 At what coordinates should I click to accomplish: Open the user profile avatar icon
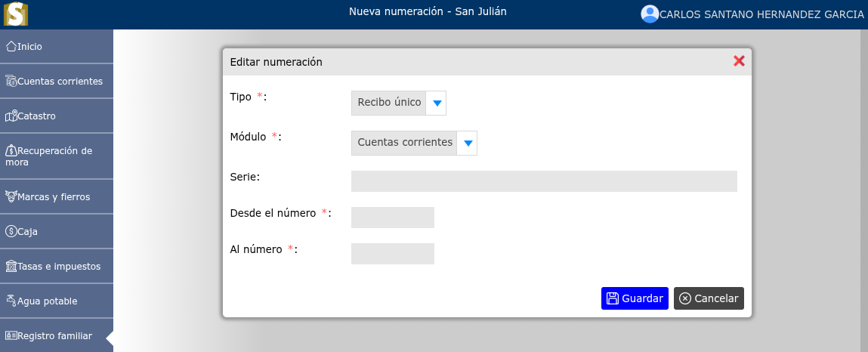(x=650, y=14)
